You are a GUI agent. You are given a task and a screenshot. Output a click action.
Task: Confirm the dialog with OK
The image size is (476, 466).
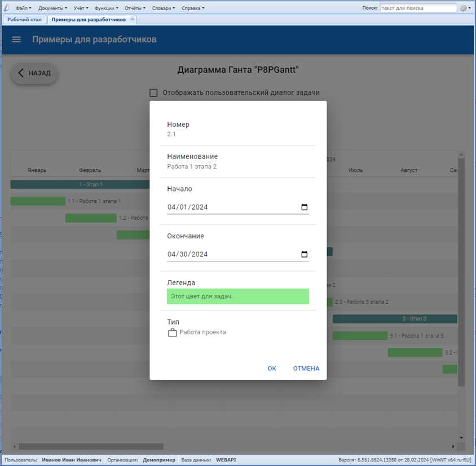point(272,369)
